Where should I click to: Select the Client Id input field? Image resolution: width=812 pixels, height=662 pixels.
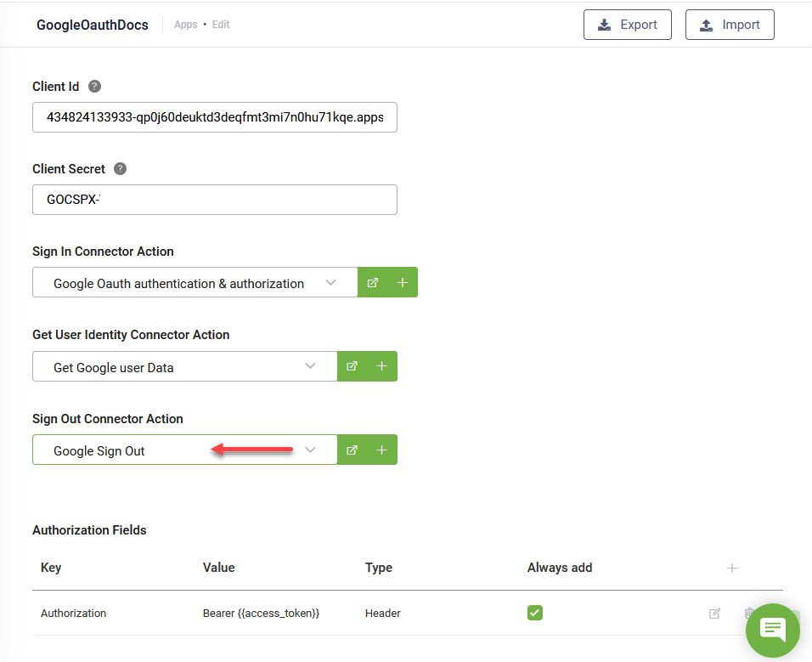click(x=214, y=117)
